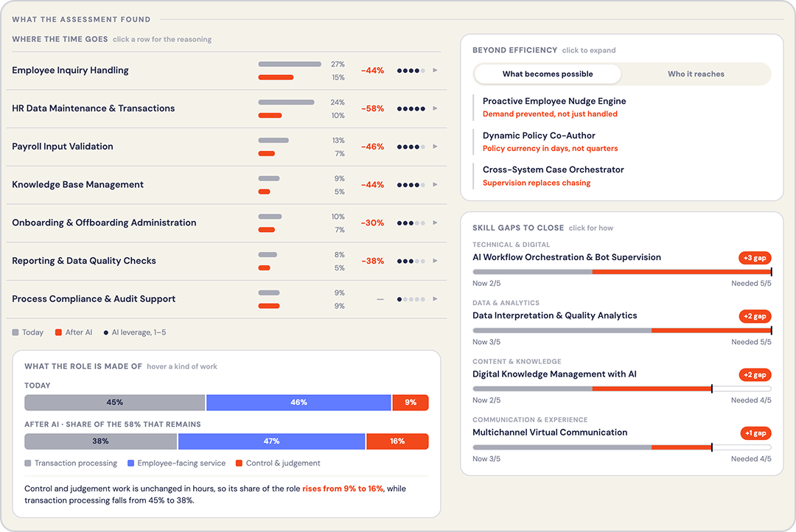
Task: Expand Reporting & Data Quality Checks arrow
Action: (435, 261)
